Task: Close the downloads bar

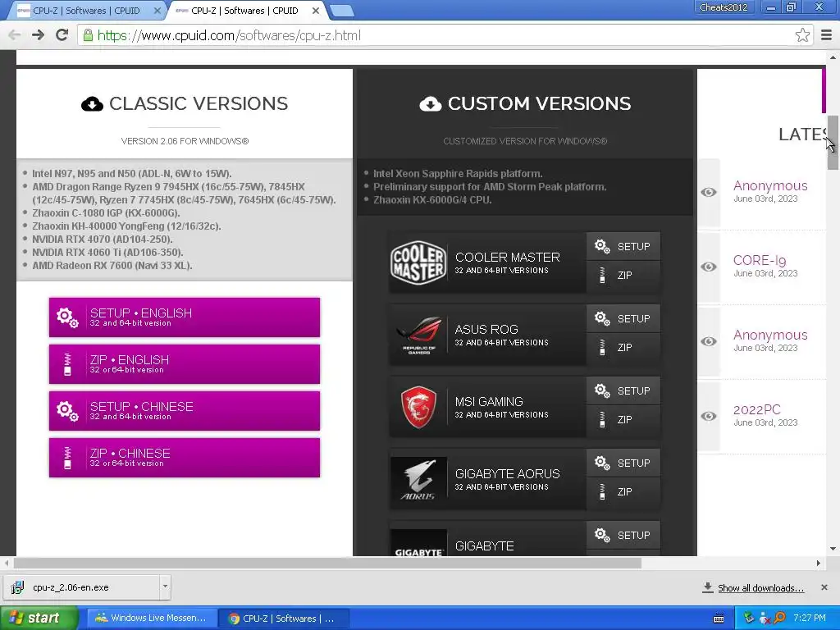Action: [x=824, y=587]
